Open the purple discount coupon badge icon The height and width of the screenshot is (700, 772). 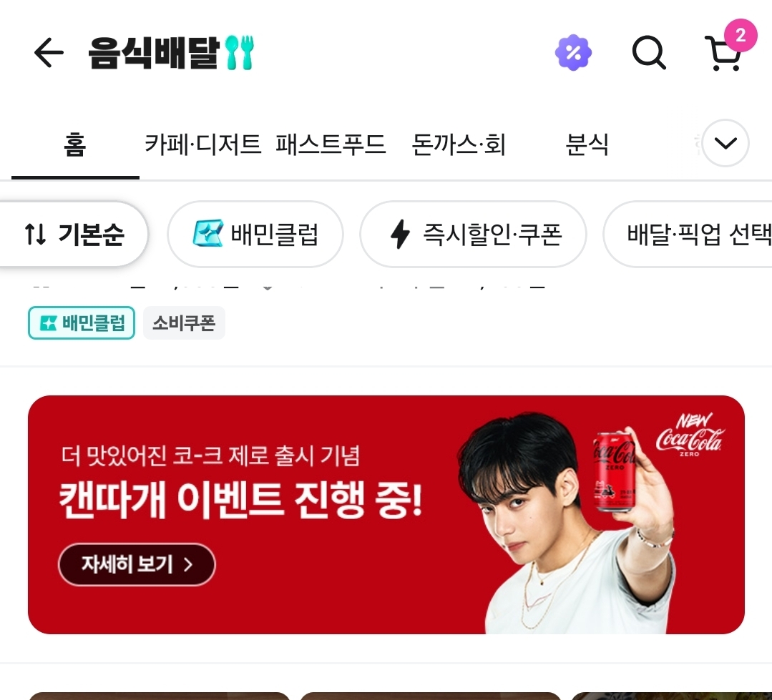tap(573, 52)
